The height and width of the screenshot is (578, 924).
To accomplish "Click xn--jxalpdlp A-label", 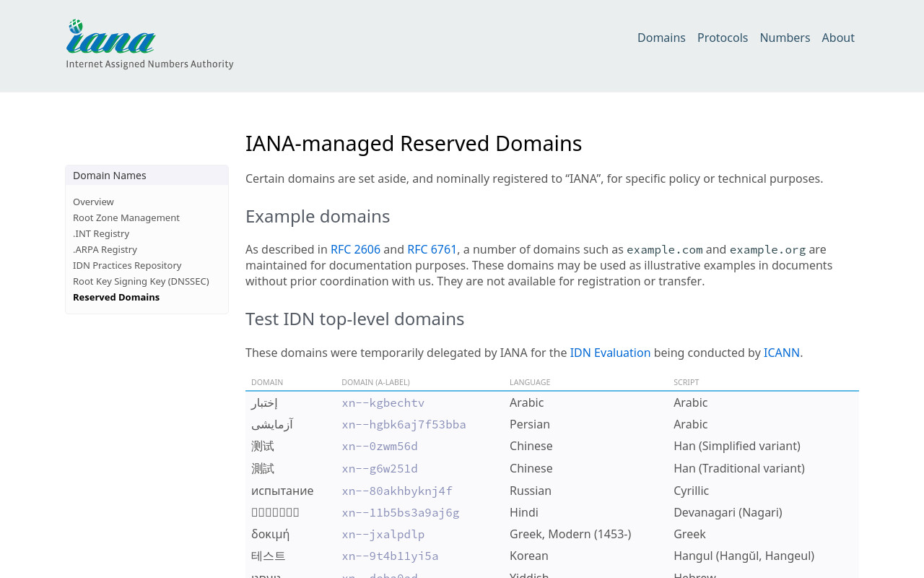I will [x=383, y=534].
